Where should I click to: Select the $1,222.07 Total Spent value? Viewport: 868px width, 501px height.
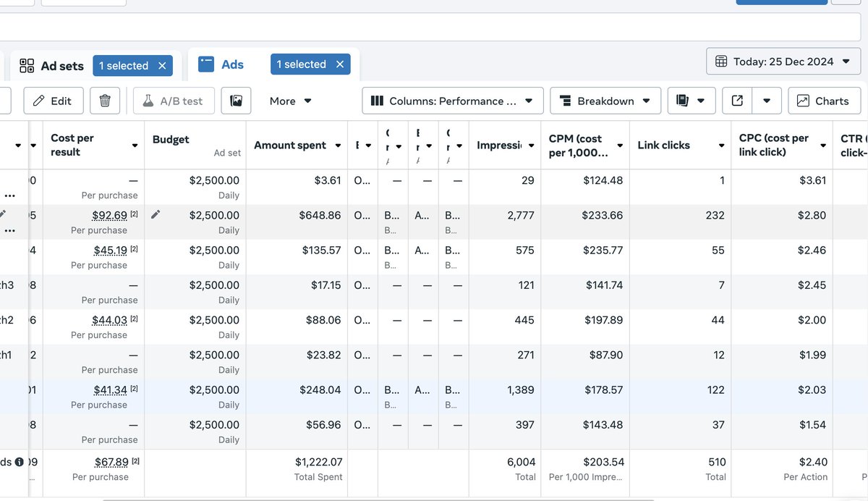(x=318, y=461)
